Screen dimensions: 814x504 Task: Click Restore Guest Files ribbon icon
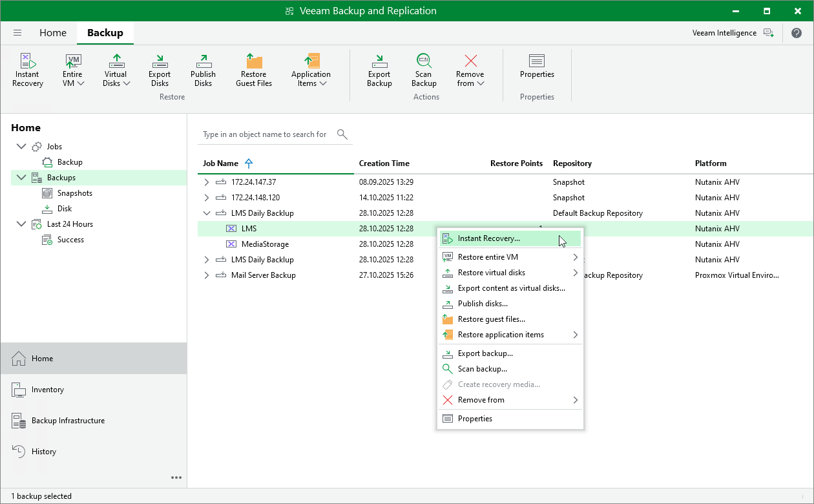click(254, 70)
